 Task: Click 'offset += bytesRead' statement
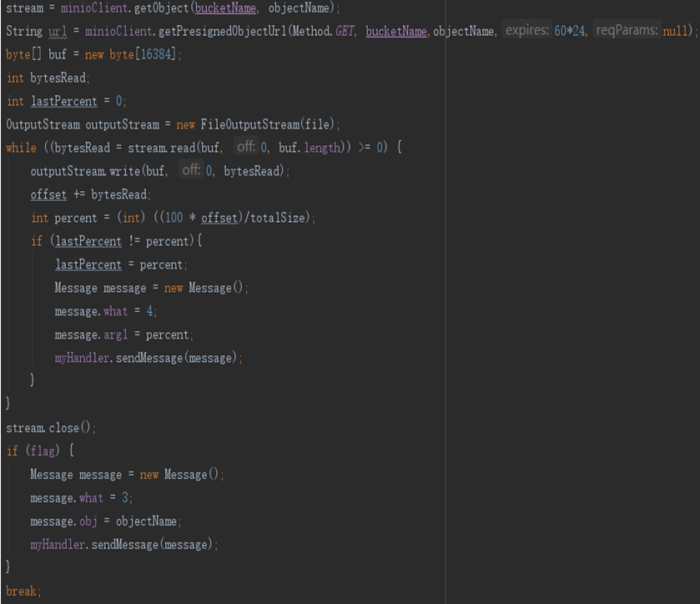[91, 194]
